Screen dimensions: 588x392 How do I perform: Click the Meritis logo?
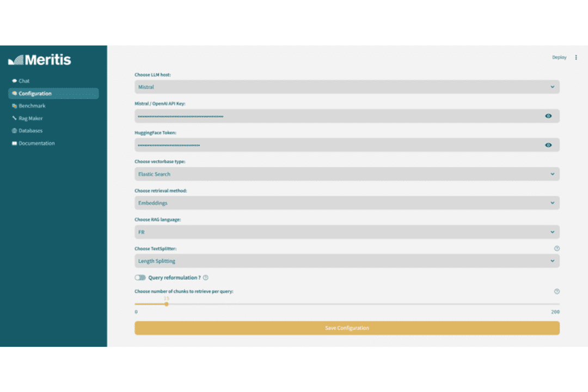(40, 60)
